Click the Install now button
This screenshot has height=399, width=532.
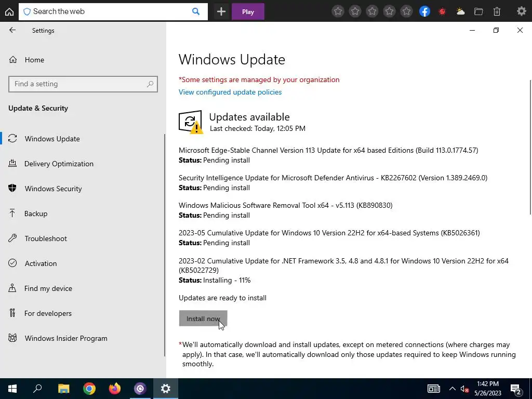pos(203,318)
